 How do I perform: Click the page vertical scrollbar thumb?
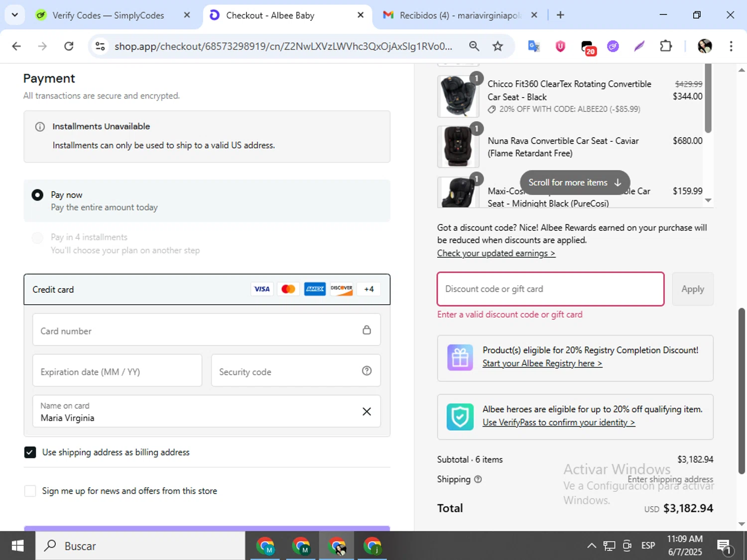(x=742, y=391)
